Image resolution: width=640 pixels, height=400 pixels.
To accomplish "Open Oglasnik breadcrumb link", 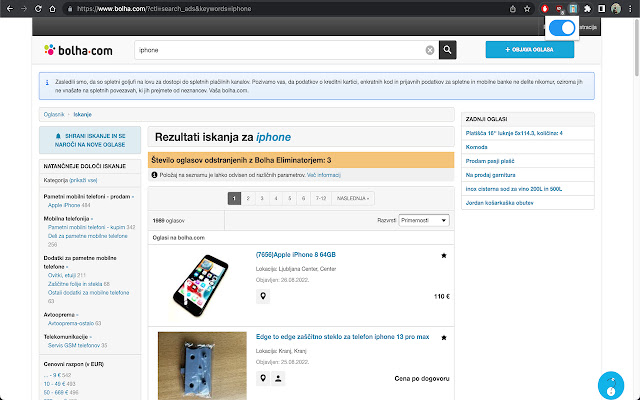I will [x=54, y=114].
